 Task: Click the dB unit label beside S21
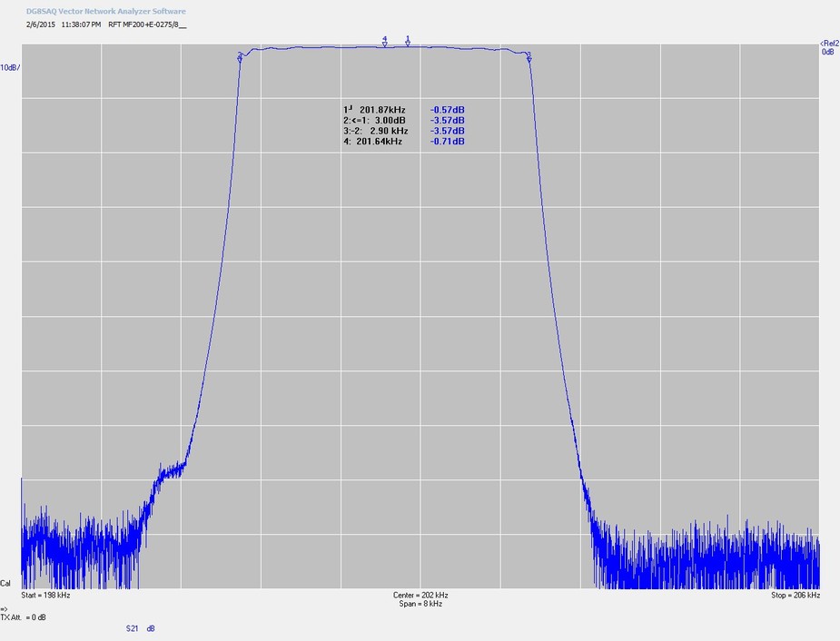(x=150, y=628)
